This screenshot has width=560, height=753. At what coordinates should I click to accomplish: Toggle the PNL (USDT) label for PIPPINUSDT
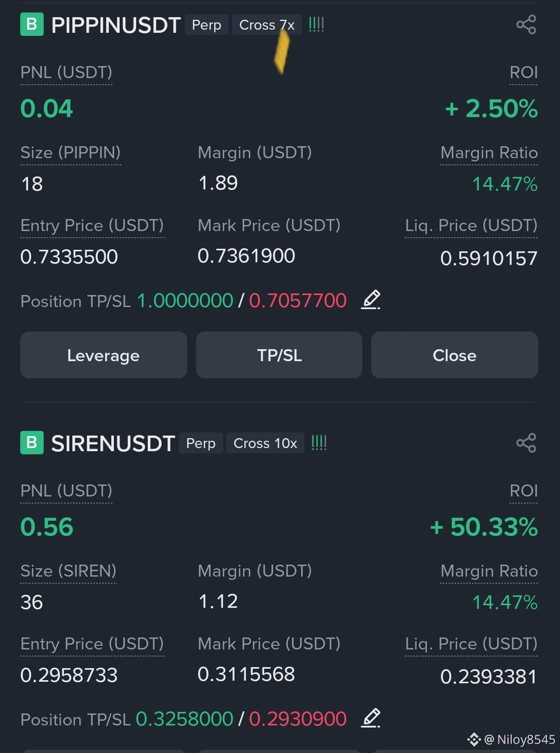[66, 72]
